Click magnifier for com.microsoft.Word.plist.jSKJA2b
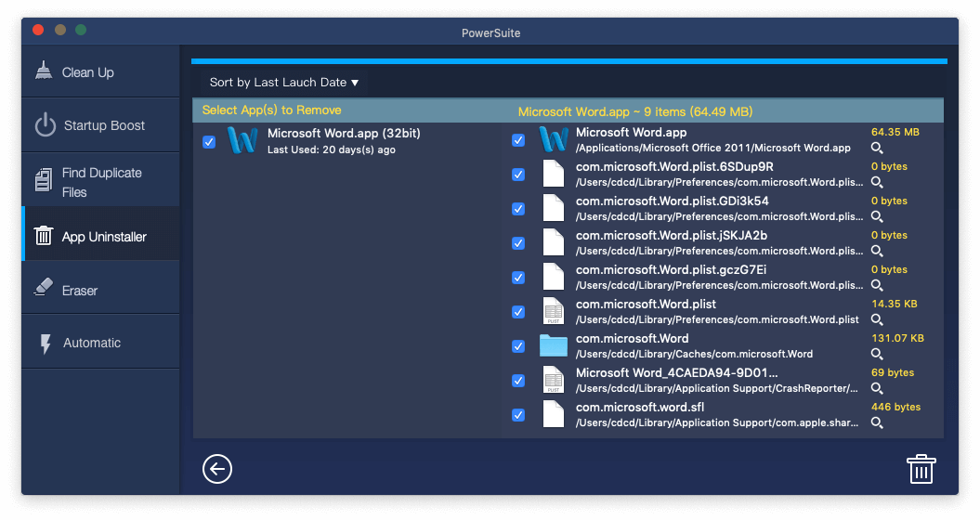This screenshot has width=980, height=520. [877, 252]
